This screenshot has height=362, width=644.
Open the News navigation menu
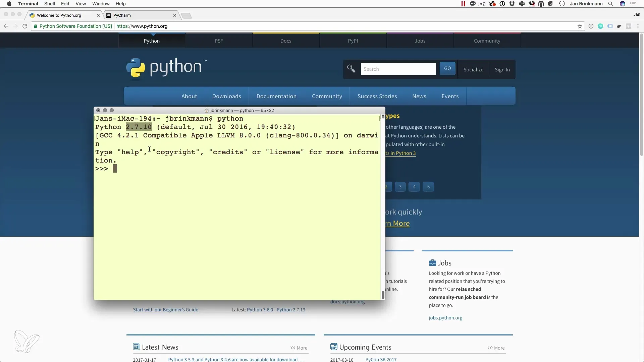coord(419,96)
